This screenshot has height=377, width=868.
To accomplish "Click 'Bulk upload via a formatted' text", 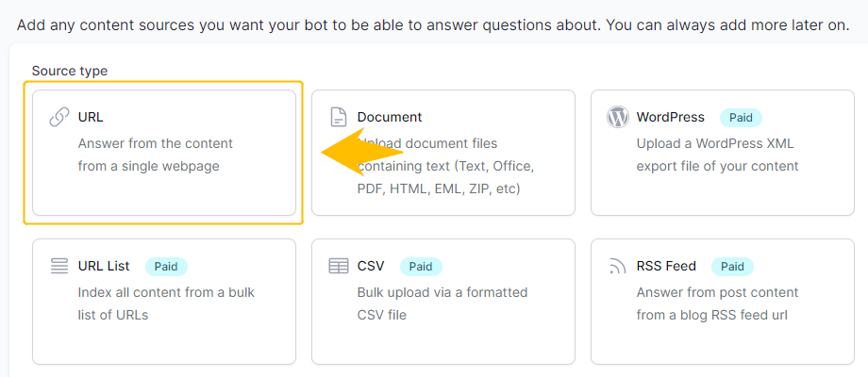I will tap(442, 292).
